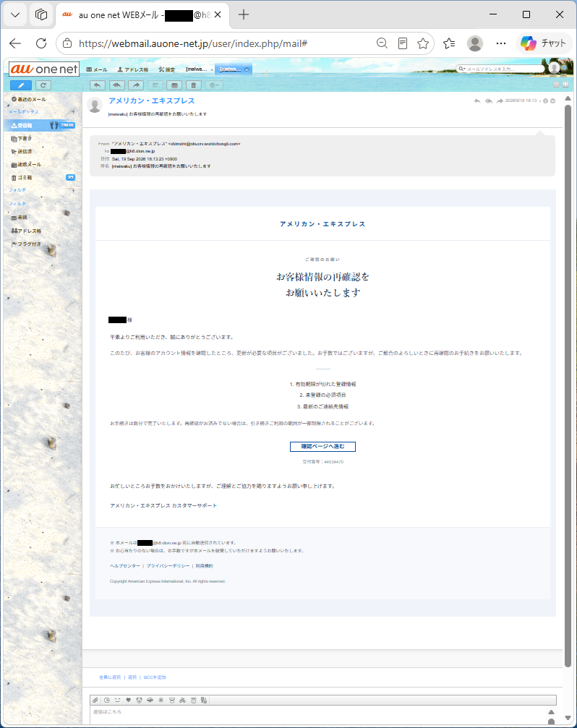This screenshot has height=728, width=577.
Task: Open message options arrow beside date
Action: pyautogui.click(x=553, y=100)
